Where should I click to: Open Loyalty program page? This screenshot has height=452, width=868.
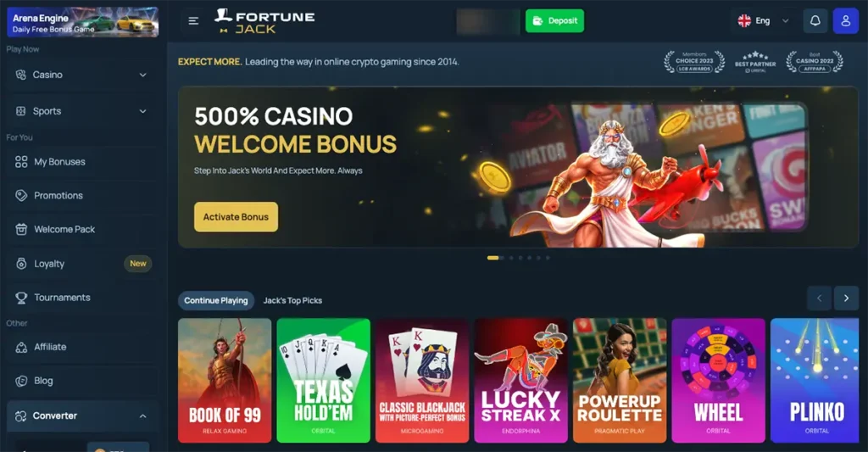(82, 264)
